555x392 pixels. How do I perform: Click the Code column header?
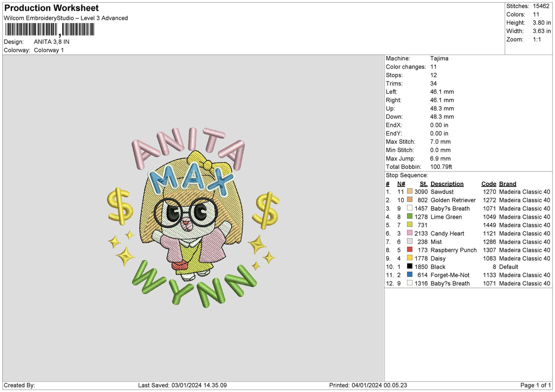coord(488,184)
